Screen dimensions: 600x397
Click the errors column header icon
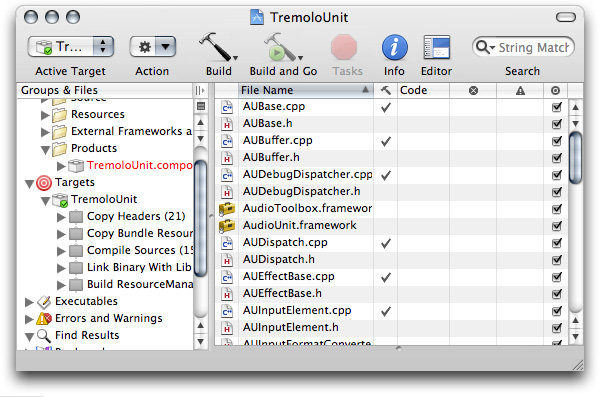473,90
